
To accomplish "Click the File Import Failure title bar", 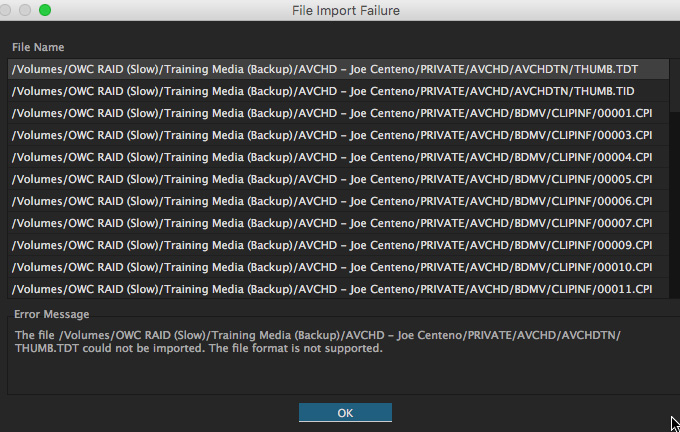I will pyautogui.click(x=346, y=10).
